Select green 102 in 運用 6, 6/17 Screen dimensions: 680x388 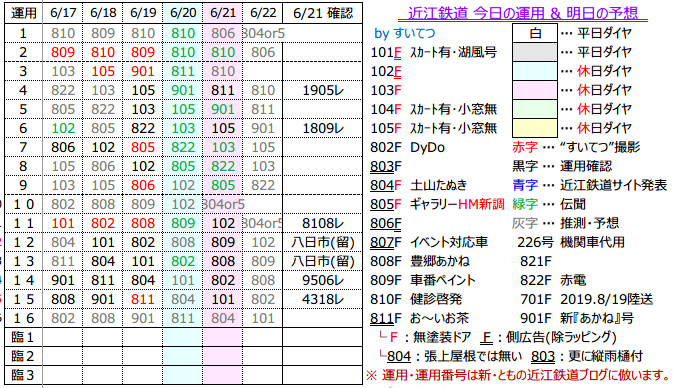click(x=63, y=128)
